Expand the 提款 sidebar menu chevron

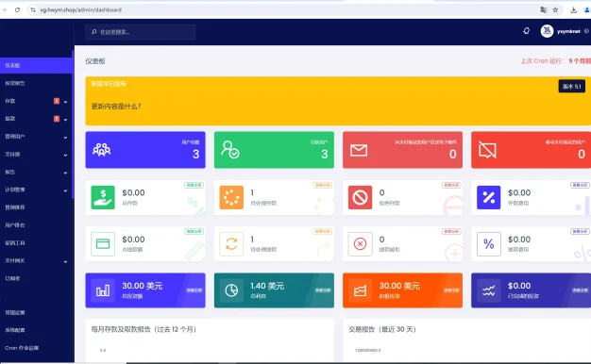[x=65, y=120]
